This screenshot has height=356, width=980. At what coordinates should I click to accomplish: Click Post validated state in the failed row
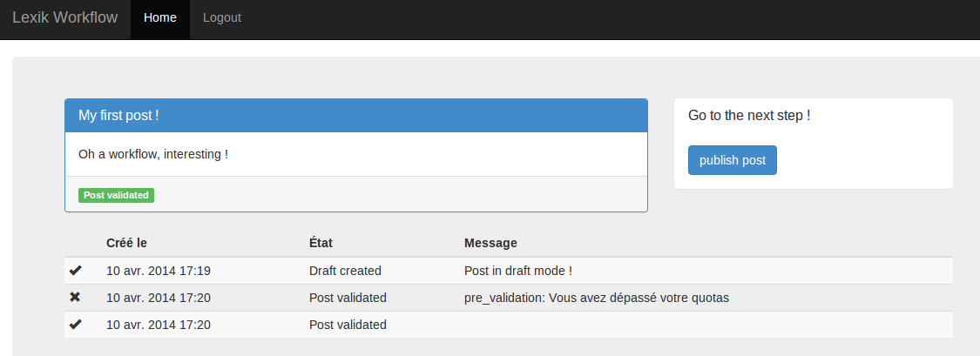pos(348,298)
